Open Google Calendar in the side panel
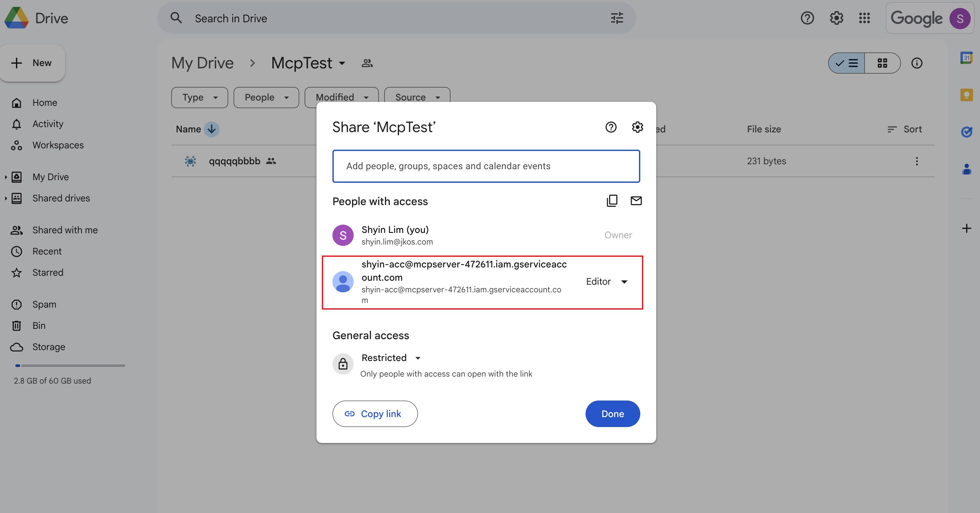This screenshot has height=513, width=980. [967, 58]
